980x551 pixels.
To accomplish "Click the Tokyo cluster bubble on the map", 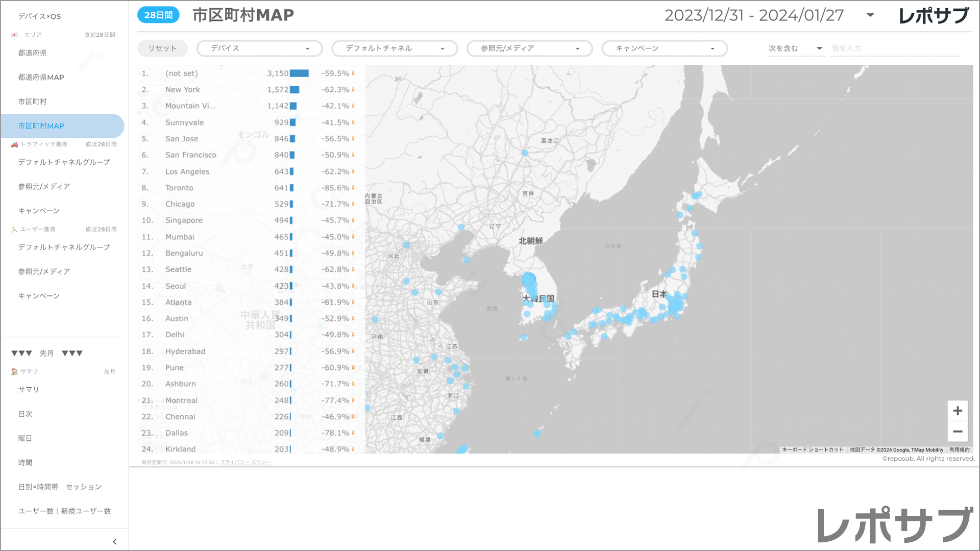I will pos(675,305).
